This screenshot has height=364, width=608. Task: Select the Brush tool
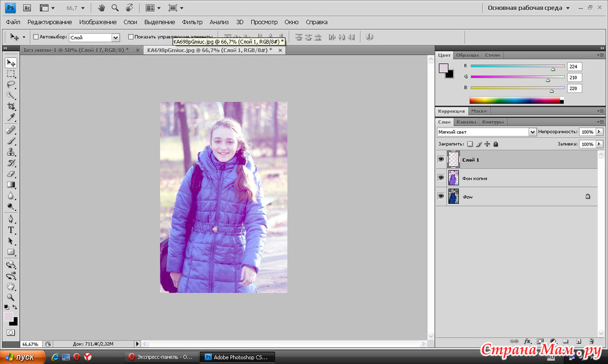[11, 141]
